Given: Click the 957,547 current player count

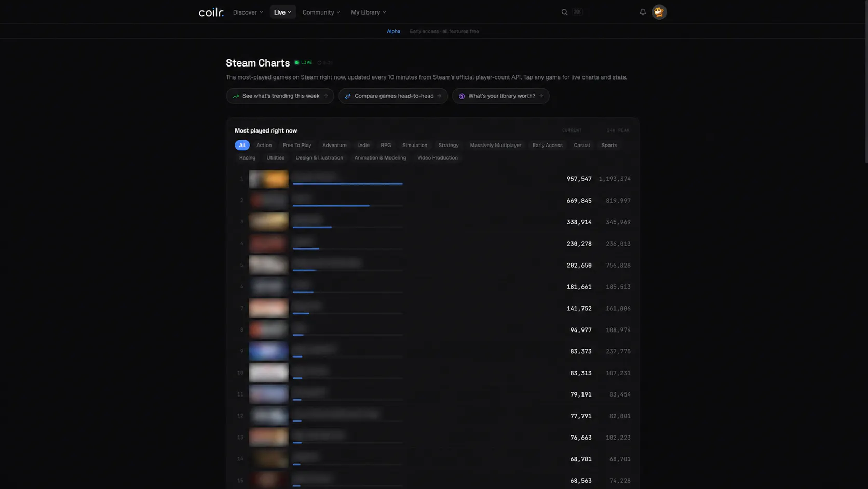Looking at the screenshot, I should tap(579, 179).
